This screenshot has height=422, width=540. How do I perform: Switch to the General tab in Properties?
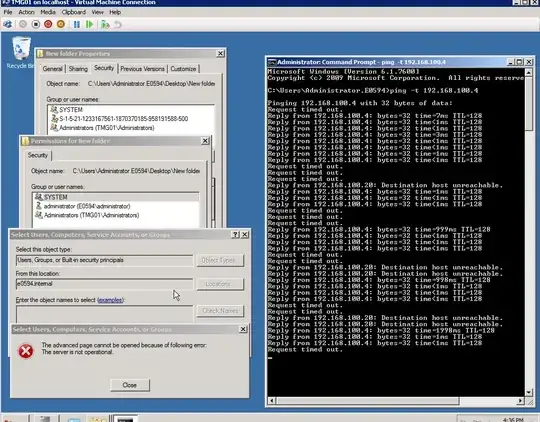pos(52,69)
